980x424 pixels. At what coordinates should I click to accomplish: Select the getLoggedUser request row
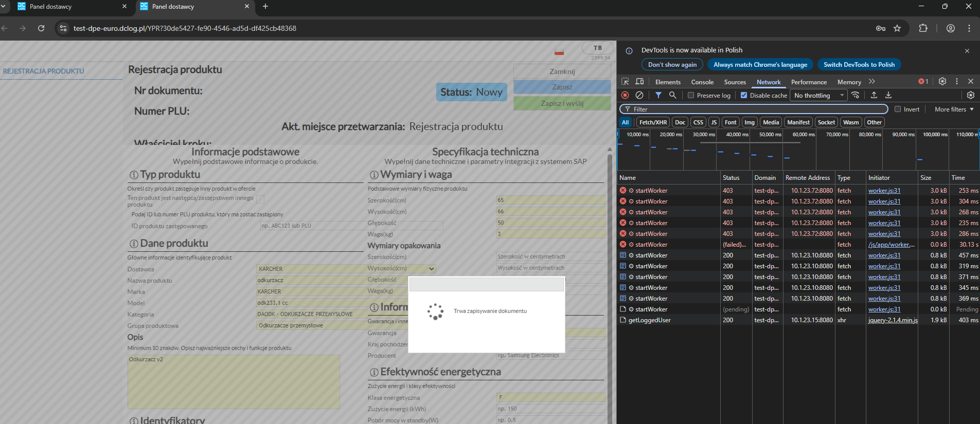click(x=798, y=320)
